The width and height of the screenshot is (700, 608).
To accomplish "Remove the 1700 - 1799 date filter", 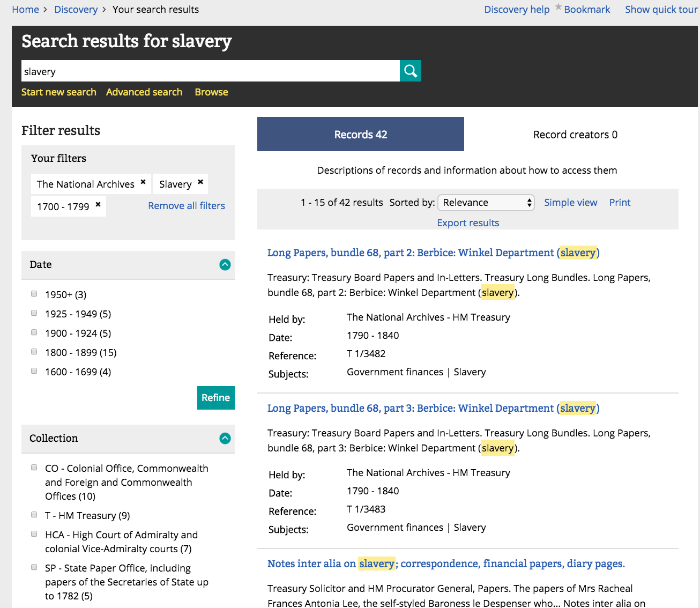I will coord(98,205).
